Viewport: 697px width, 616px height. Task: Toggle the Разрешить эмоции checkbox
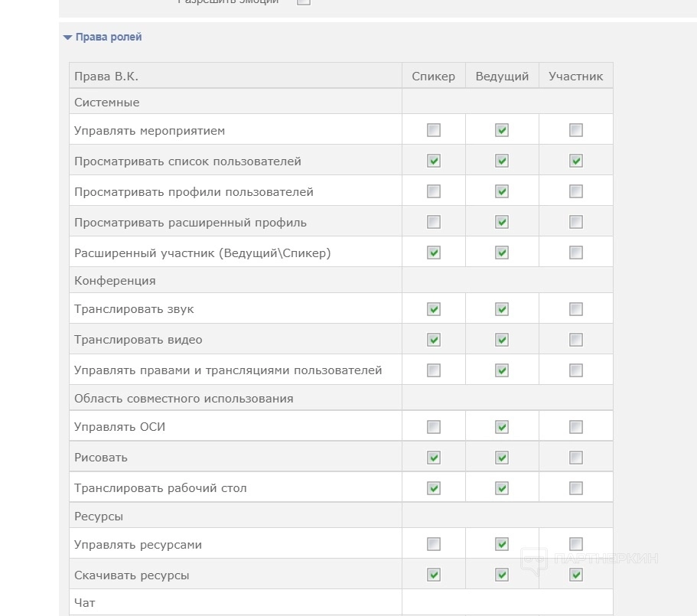pyautogui.click(x=304, y=2)
